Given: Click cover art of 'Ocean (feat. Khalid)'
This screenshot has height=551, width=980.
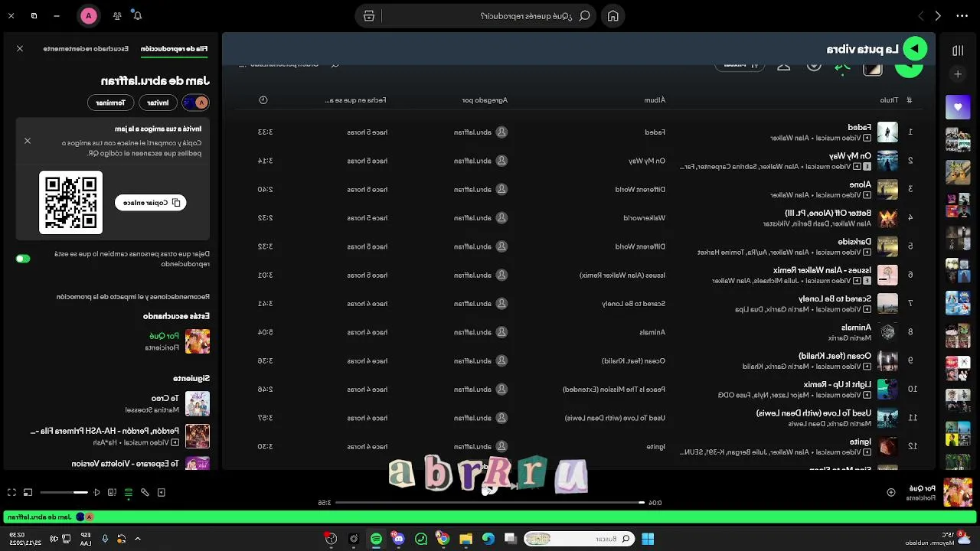Looking at the screenshot, I should (887, 360).
